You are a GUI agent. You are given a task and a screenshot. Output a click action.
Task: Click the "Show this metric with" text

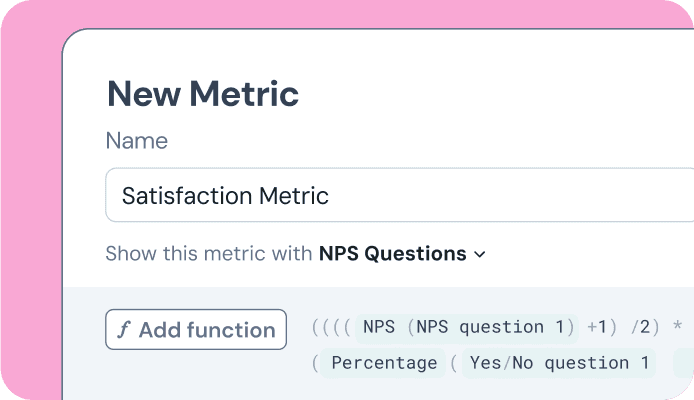tap(208, 254)
